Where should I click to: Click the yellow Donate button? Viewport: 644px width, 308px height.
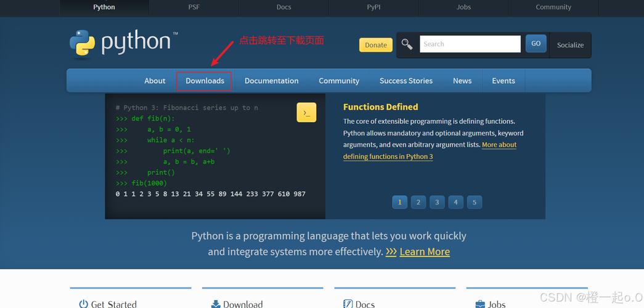[x=376, y=45]
